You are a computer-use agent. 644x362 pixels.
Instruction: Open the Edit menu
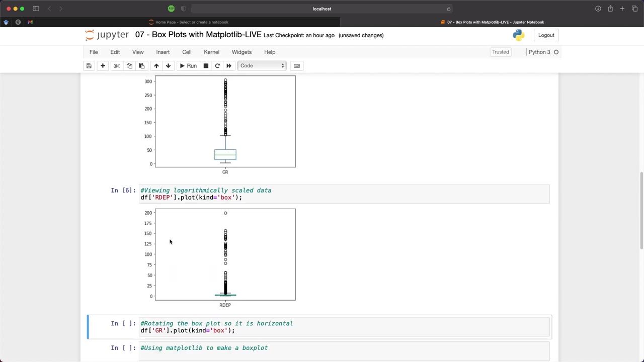[x=115, y=52]
